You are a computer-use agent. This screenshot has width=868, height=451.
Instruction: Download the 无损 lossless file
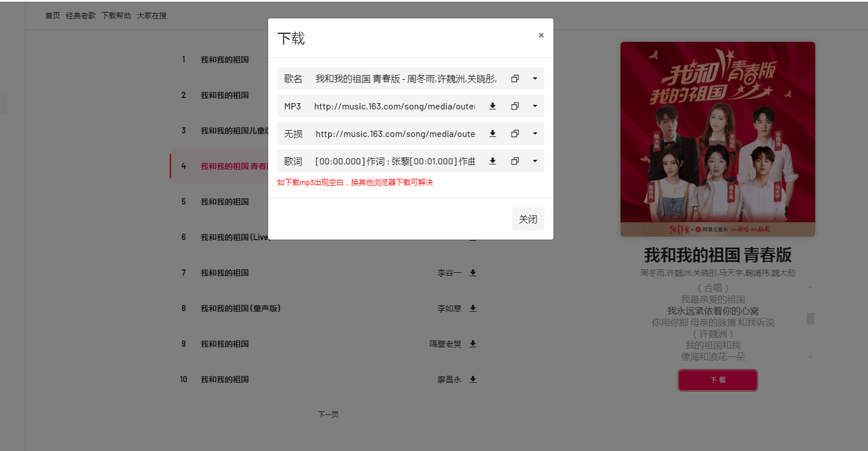(x=493, y=134)
